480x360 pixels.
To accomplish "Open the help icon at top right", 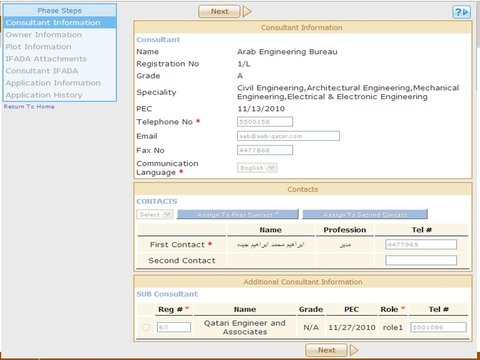I will [461, 12].
